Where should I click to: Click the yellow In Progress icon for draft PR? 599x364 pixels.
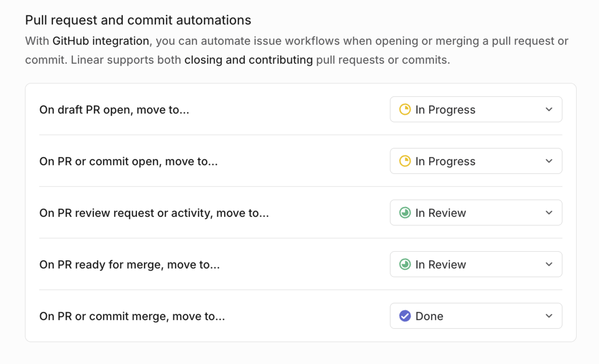click(x=405, y=110)
